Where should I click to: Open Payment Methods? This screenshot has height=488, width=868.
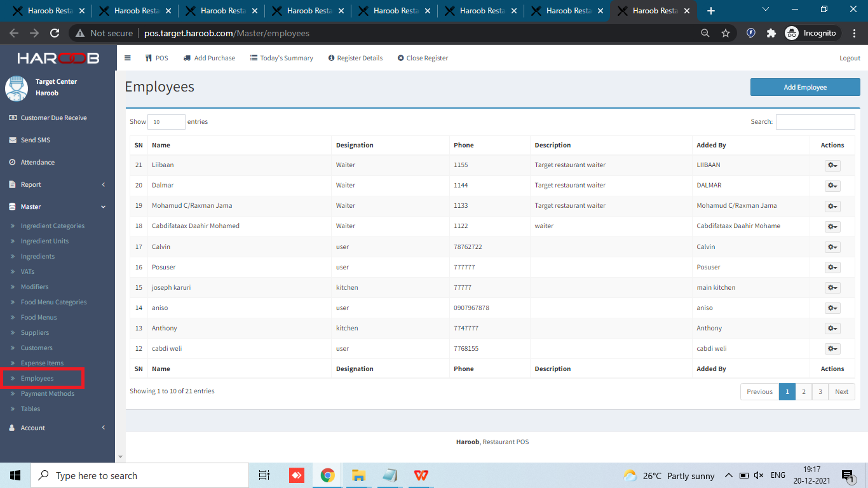click(47, 393)
